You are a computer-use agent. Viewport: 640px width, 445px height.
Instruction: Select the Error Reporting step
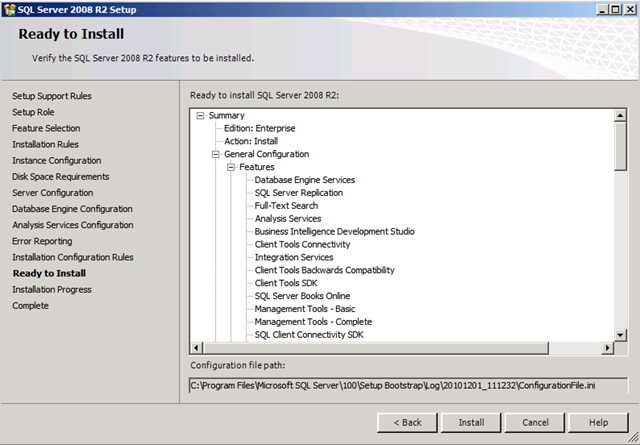click(42, 241)
